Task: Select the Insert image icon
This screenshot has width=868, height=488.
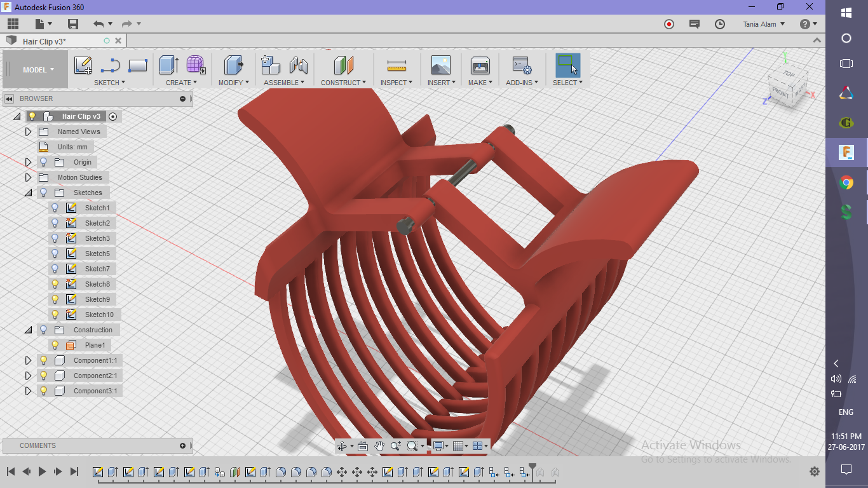Action: pos(440,65)
